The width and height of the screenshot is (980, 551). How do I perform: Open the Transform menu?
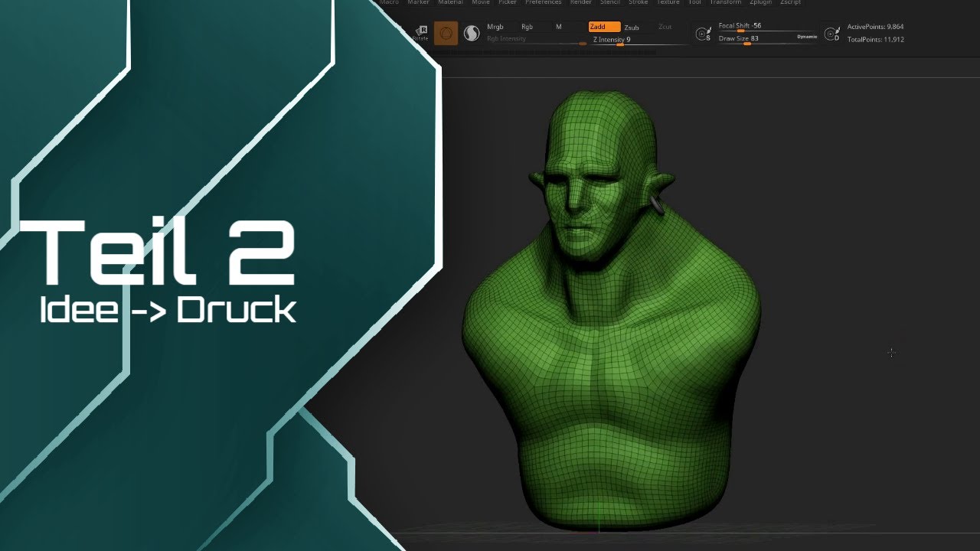(x=725, y=2)
